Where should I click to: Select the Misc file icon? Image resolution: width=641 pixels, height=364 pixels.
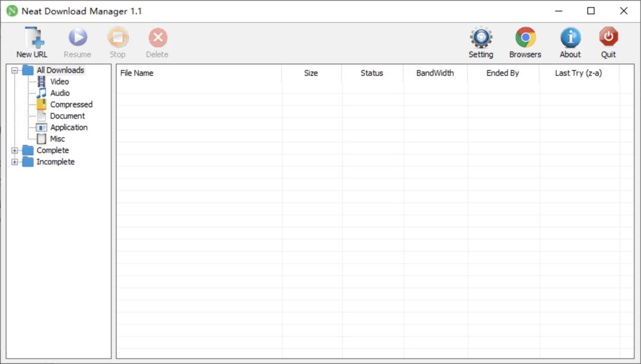tap(42, 139)
